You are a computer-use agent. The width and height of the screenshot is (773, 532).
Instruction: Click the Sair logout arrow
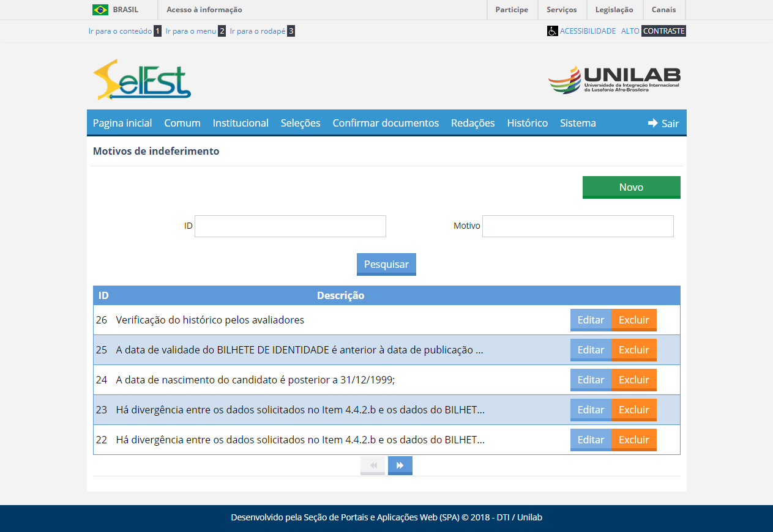coord(653,123)
